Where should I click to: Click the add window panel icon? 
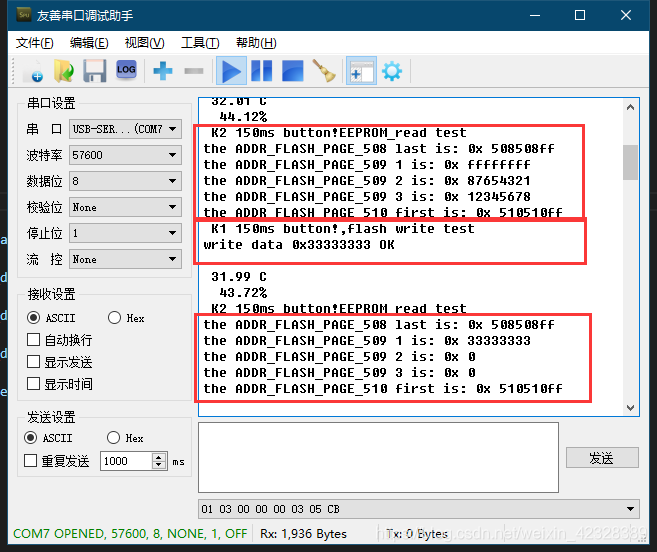click(361, 71)
